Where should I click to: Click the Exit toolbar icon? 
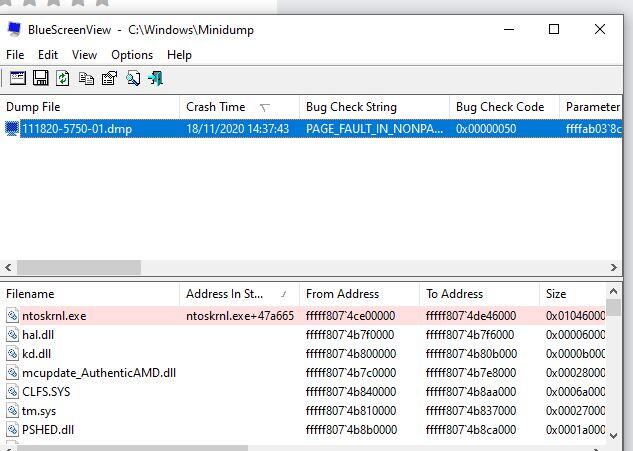click(x=156, y=78)
